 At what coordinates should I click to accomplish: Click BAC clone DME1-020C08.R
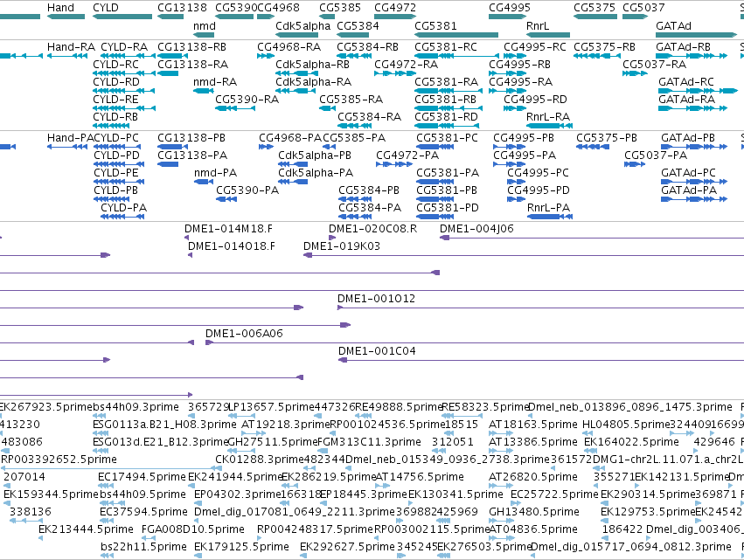click(373, 229)
